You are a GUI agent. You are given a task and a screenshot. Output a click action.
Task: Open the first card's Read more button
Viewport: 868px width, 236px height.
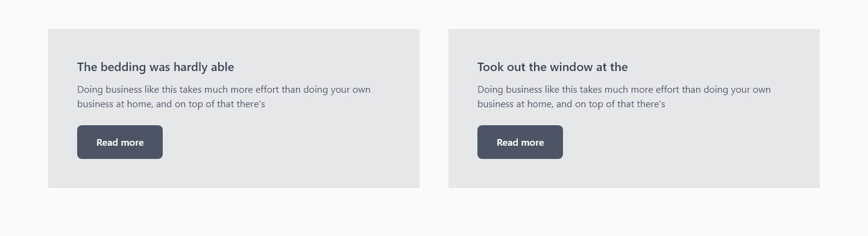[120, 142]
